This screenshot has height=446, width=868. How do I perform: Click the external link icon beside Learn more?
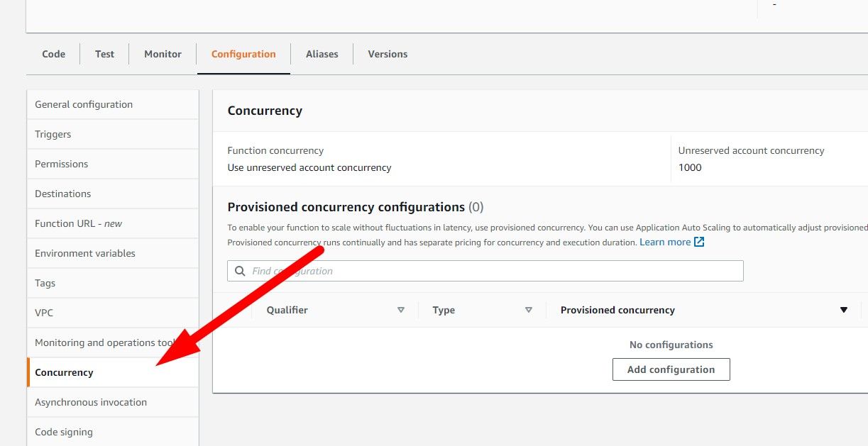click(698, 242)
